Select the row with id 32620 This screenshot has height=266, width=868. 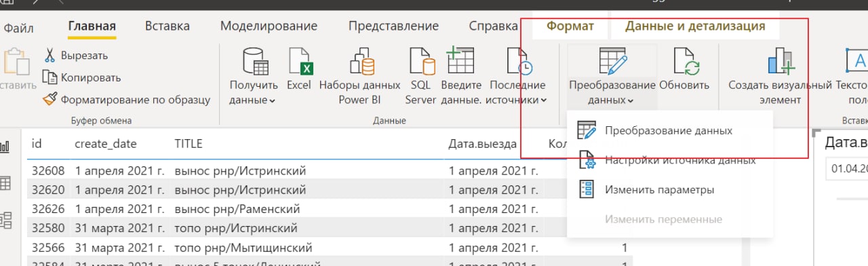click(330, 189)
